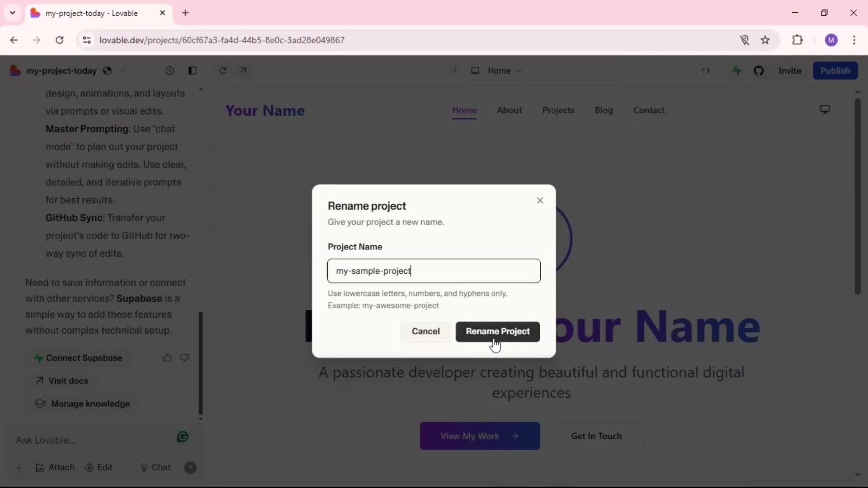Click the send message arrow button

[191, 468]
